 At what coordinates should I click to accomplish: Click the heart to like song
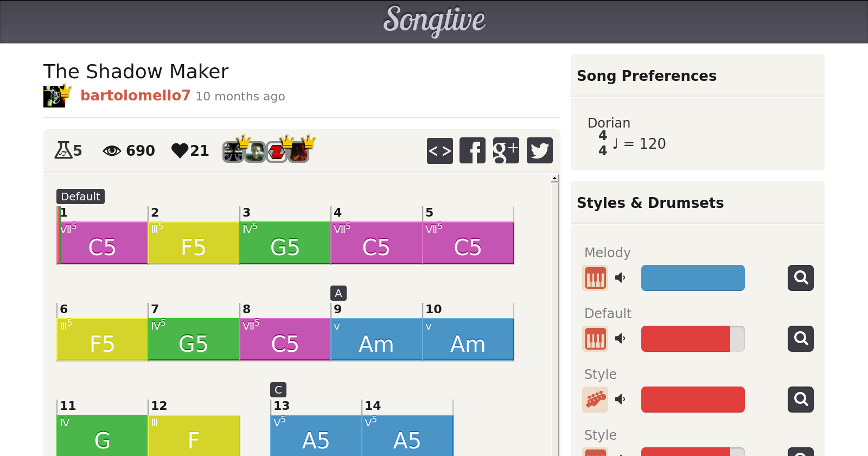point(180,150)
